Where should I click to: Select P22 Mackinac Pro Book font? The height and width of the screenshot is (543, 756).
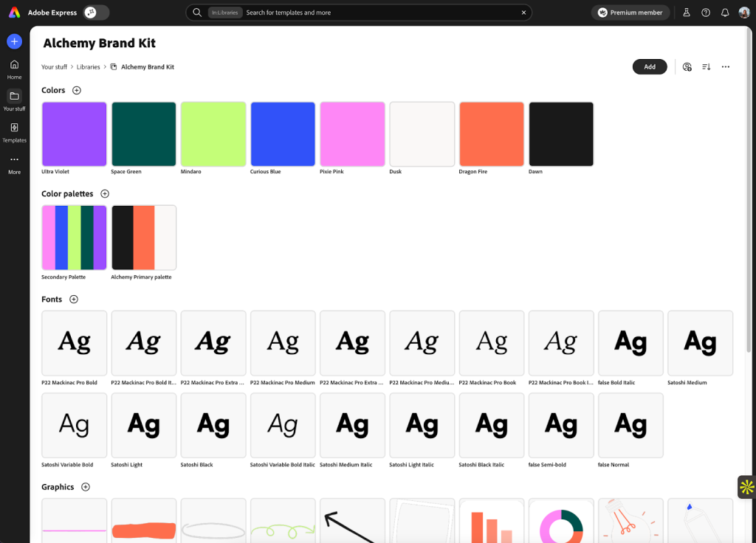pyautogui.click(x=491, y=343)
